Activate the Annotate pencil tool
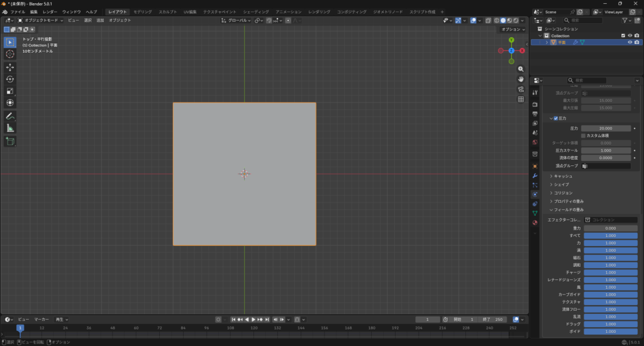 click(x=10, y=116)
